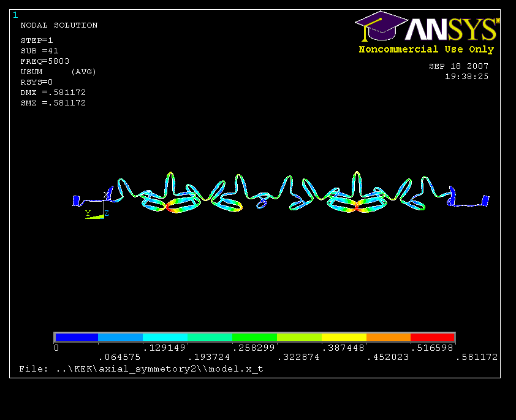Click 'Noncommercial Use Only' text
Screen dimensions: 516x420
click(x=426, y=50)
